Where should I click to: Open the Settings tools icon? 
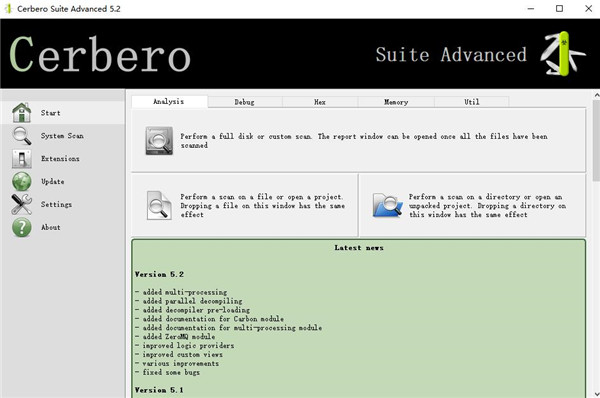(x=22, y=204)
